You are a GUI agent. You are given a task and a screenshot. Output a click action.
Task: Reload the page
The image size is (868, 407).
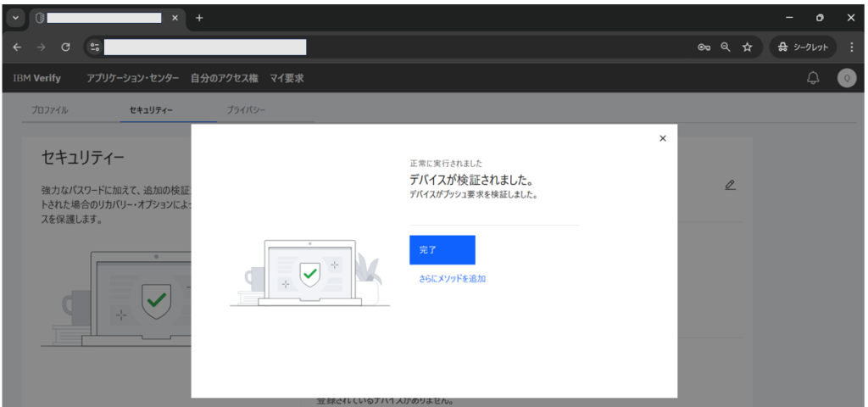coord(65,47)
